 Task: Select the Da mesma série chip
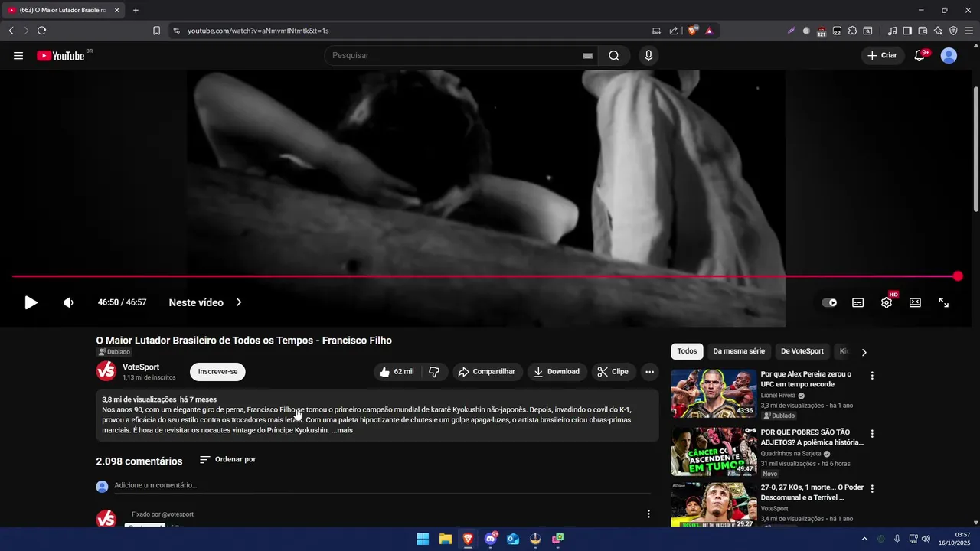(739, 351)
